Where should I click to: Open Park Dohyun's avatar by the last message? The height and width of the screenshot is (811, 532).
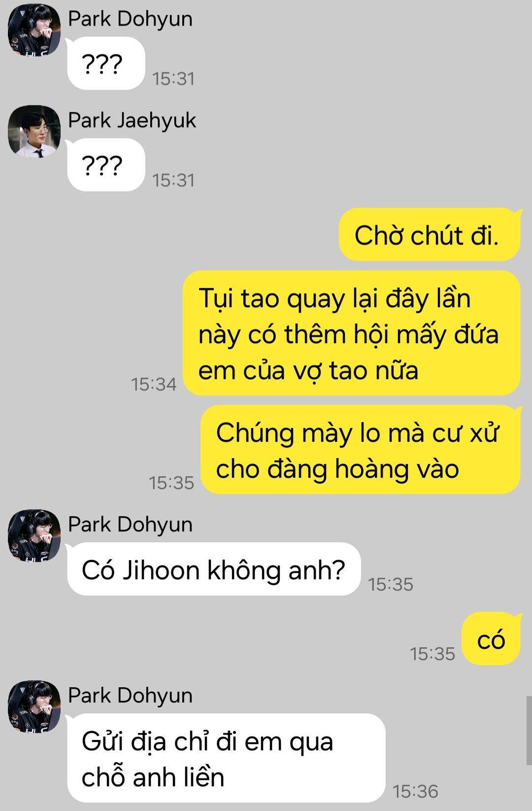pyautogui.click(x=34, y=706)
